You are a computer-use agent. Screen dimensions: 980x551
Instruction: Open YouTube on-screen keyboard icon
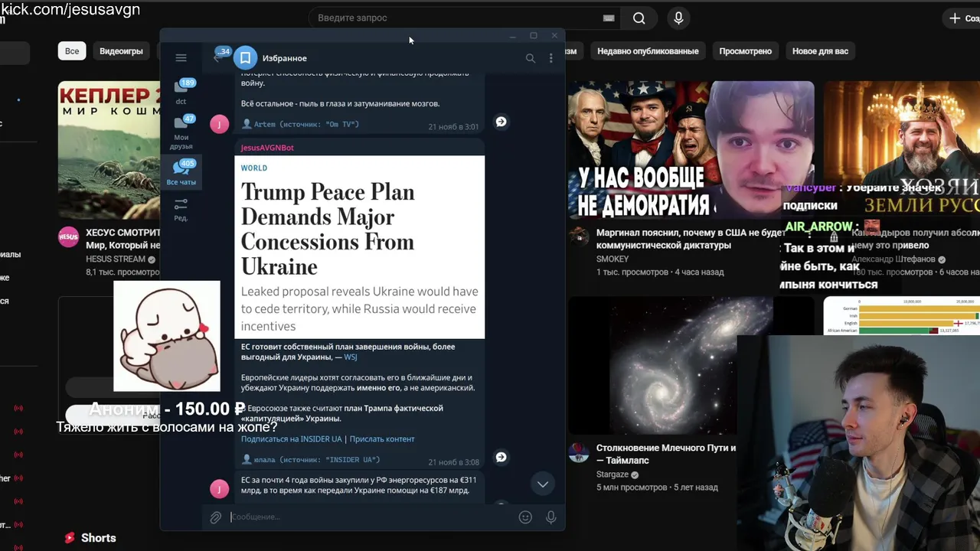[609, 18]
